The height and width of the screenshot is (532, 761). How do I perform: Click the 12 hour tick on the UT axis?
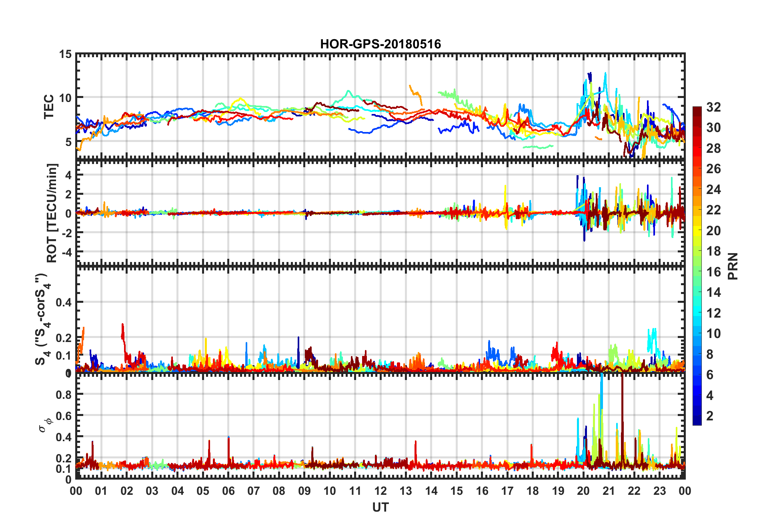coord(380,491)
